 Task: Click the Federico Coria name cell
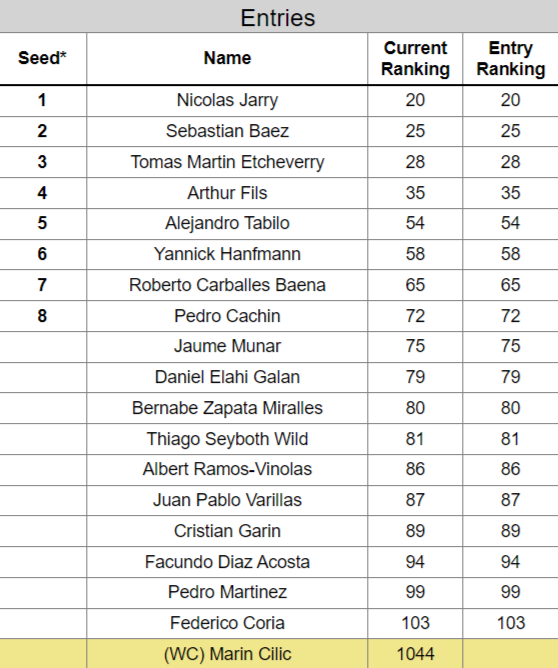227,623
